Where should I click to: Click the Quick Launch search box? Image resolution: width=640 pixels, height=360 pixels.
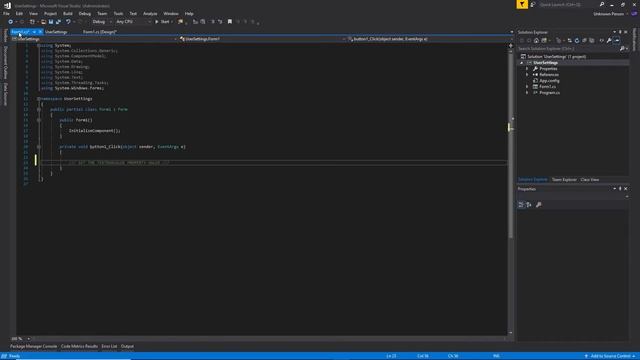coord(568,4)
